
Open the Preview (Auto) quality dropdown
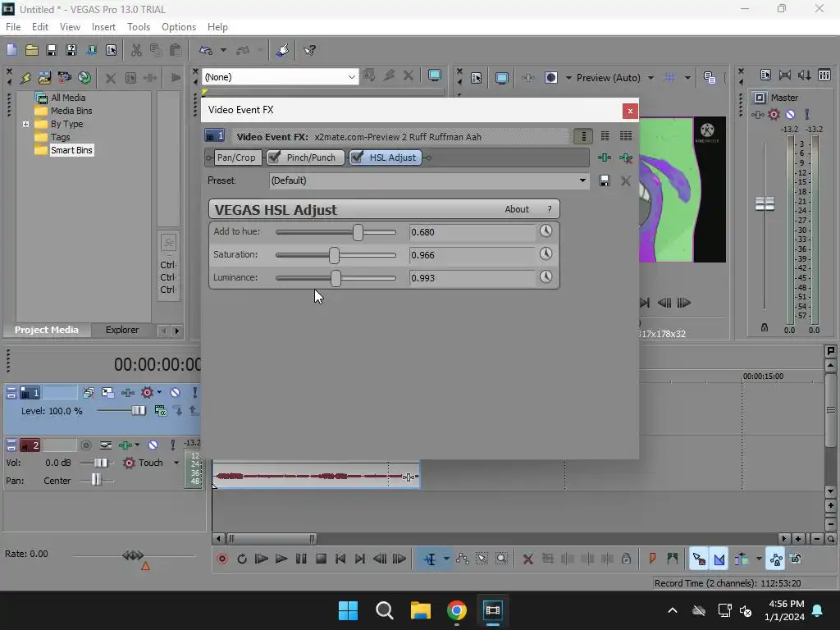[x=651, y=78]
